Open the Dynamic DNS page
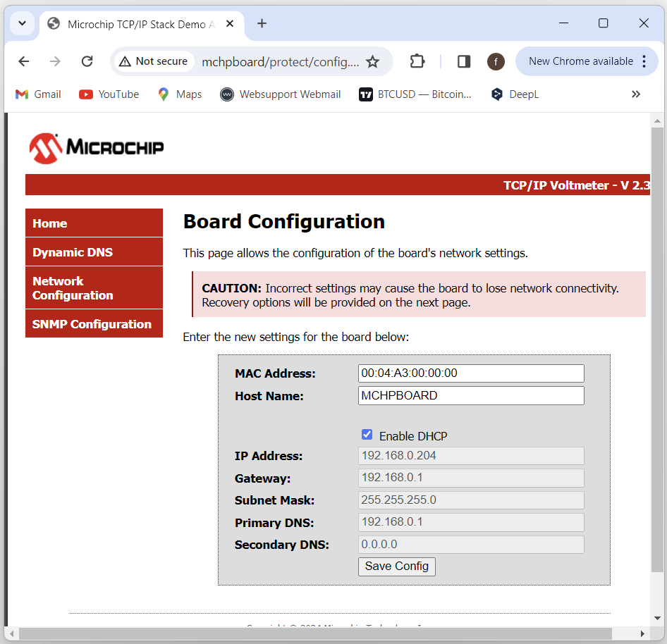This screenshot has width=667, height=644. [x=94, y=252]
